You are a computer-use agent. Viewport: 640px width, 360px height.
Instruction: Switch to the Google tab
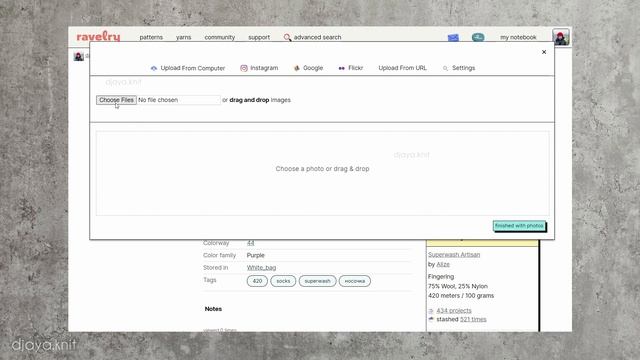pyautogui.click(x=308, y=68)
